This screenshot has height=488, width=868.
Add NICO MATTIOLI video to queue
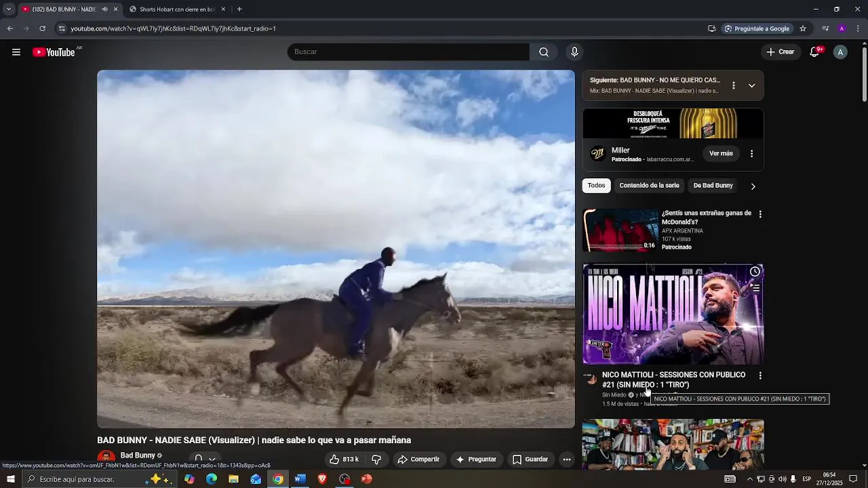[x=755, y=287]
